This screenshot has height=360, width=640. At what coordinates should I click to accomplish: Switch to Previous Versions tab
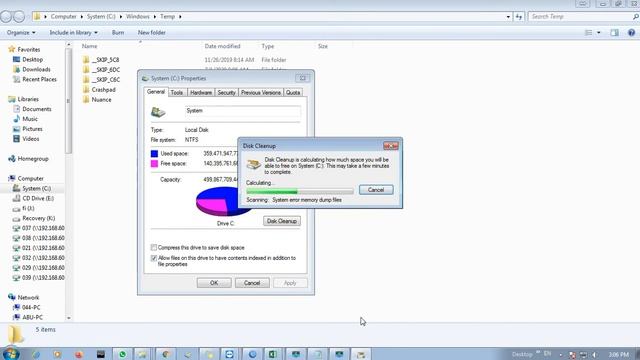pyautogui.click(x=260, y=93)
